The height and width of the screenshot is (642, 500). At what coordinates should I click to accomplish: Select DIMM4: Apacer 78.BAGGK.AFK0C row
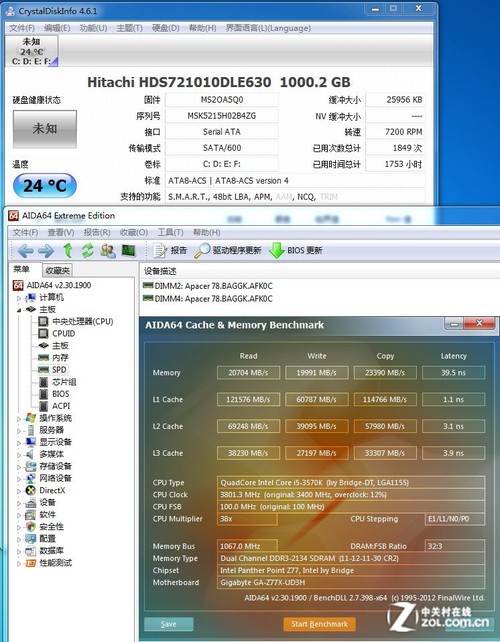coord(207,298)
